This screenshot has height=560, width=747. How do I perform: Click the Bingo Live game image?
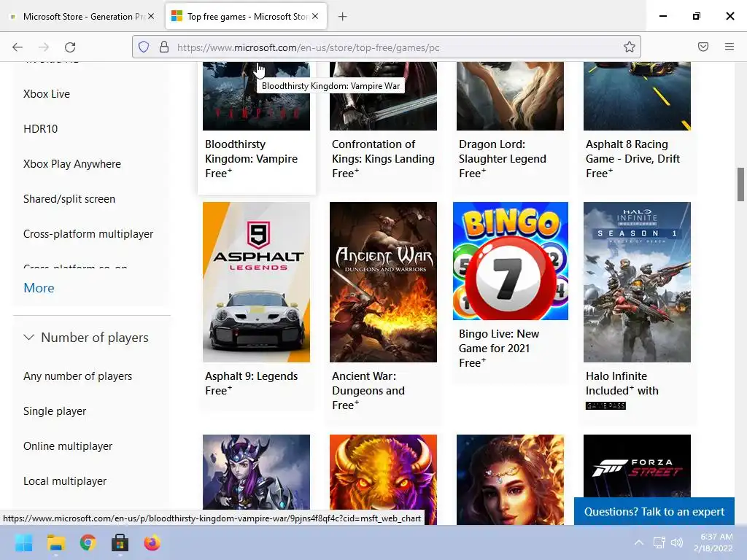(510, 261)
